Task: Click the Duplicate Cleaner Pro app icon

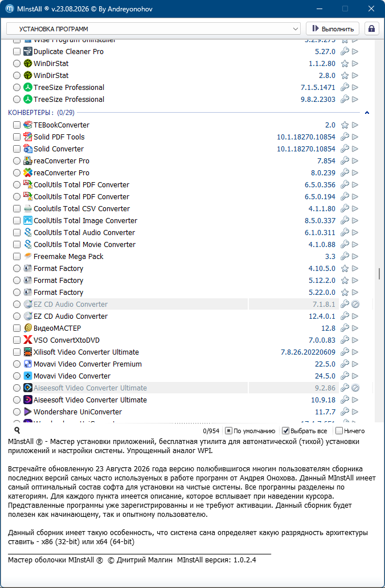Action: pyautogui.click(x=28, y=51)
